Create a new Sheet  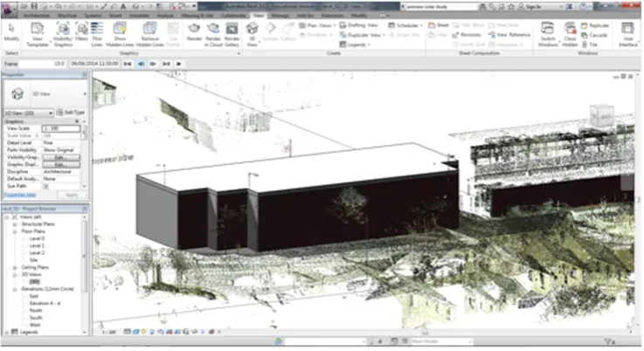439,25
